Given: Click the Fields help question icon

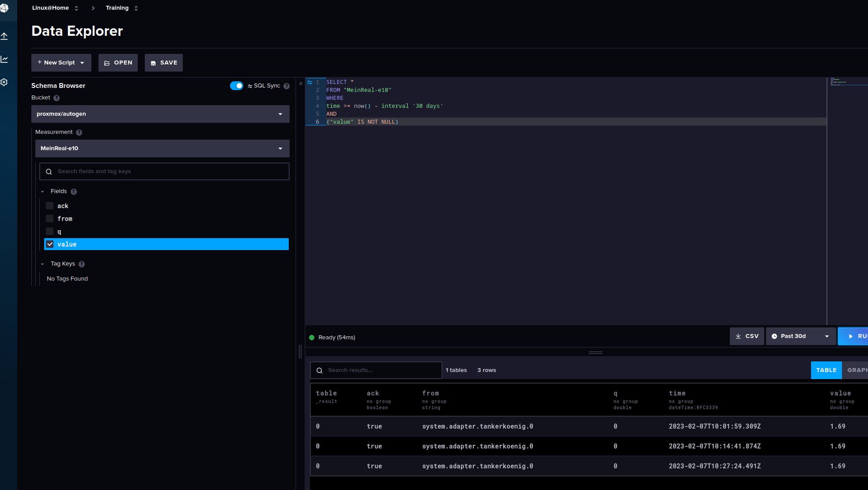Looking at the screenshot, I should (x=74, y=192).
